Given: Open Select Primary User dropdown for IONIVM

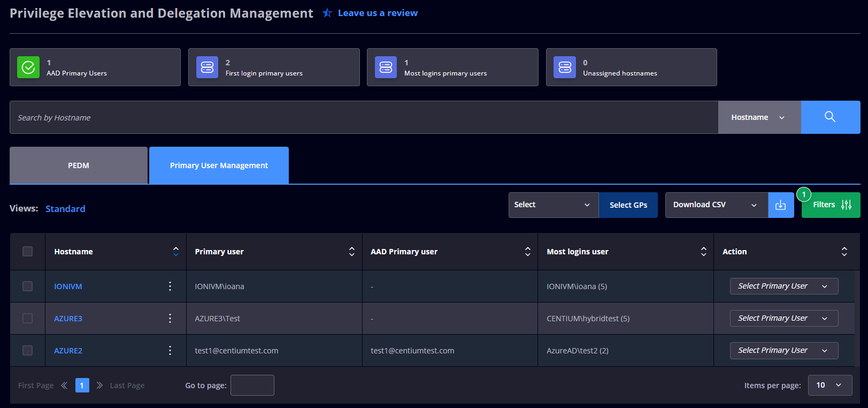Looking at the screenshot, I should point(784,286).
